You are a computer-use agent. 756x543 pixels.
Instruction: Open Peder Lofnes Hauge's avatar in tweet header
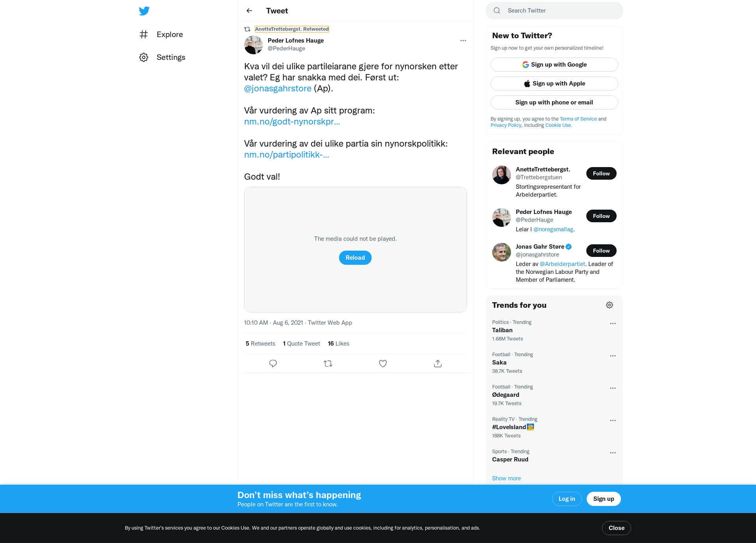coord(254,45)
